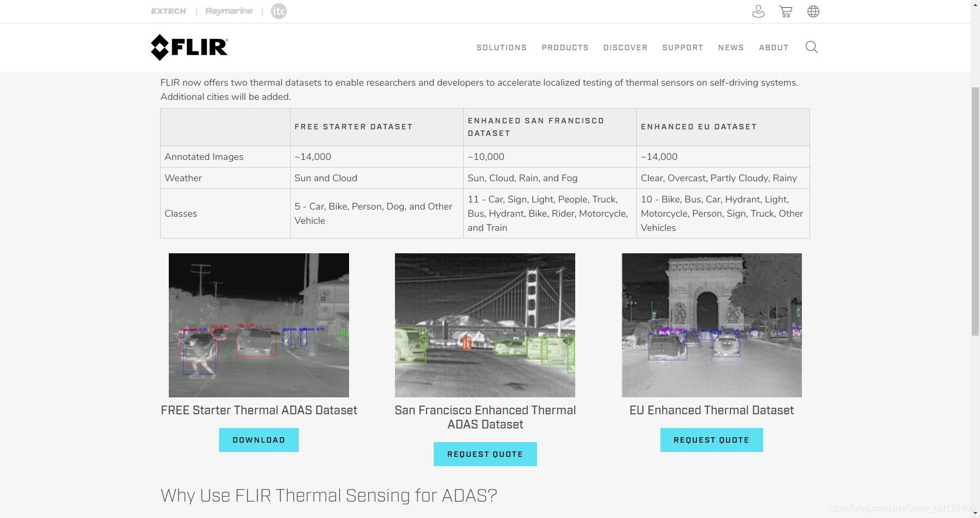Image resolution: width=980 pixels, height=518 pixels.
Task: Open the About menu
Action: point(774,48)
